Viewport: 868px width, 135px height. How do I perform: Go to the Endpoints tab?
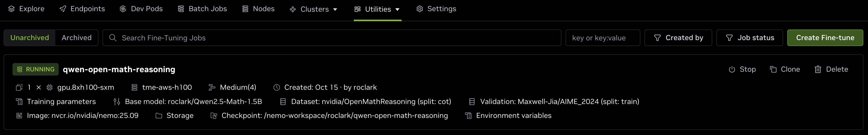tap(82, 9)
